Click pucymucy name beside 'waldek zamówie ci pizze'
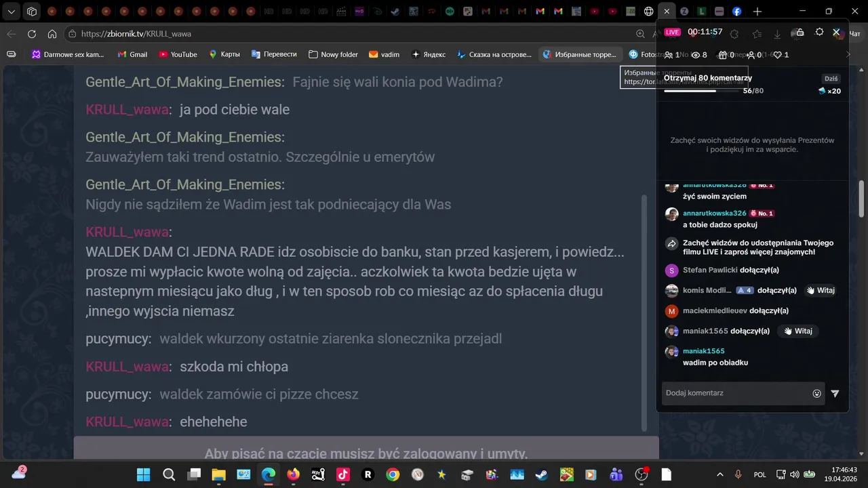868x488 pixels. (x=118, y=394)
